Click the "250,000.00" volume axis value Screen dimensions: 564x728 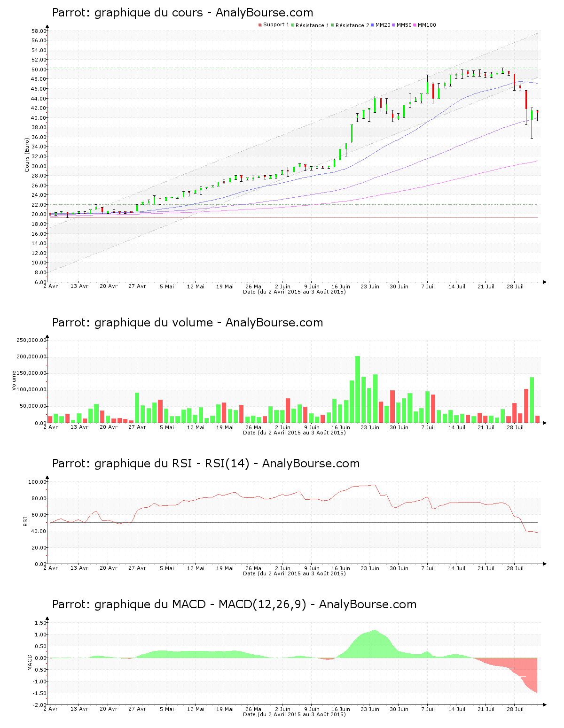click(31, 341)
